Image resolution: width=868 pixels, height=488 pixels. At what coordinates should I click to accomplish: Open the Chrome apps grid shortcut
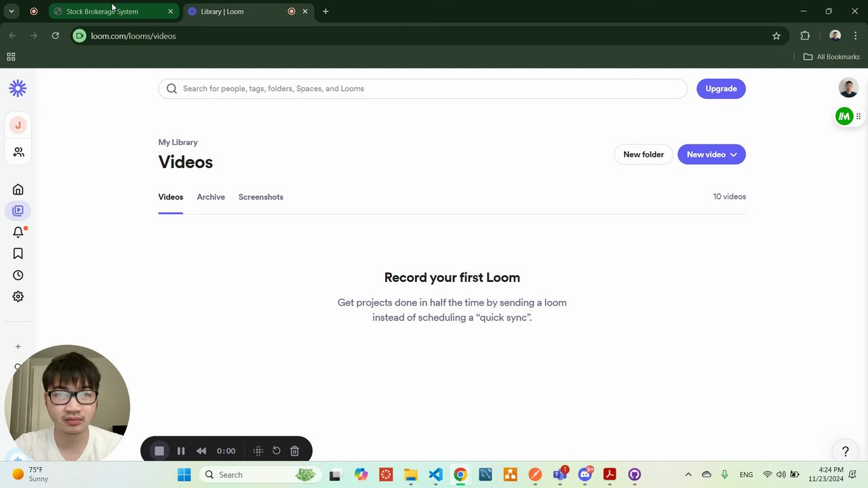11,57
